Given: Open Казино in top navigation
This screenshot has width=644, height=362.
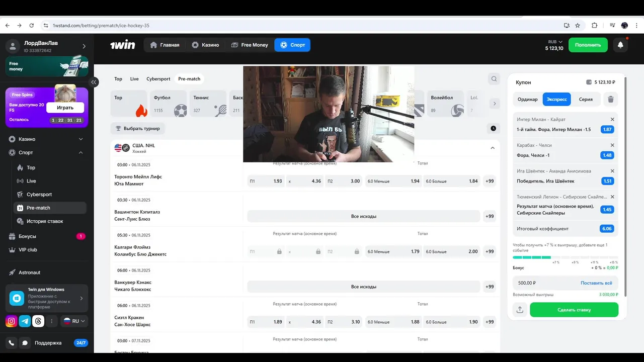Looking at the screenshot, I should [x=205, y=45].
